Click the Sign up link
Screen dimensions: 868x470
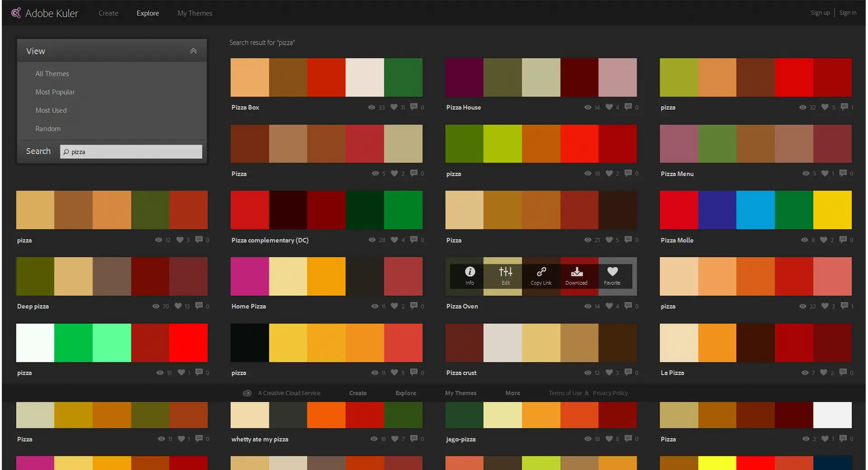(x=820, y=13)
